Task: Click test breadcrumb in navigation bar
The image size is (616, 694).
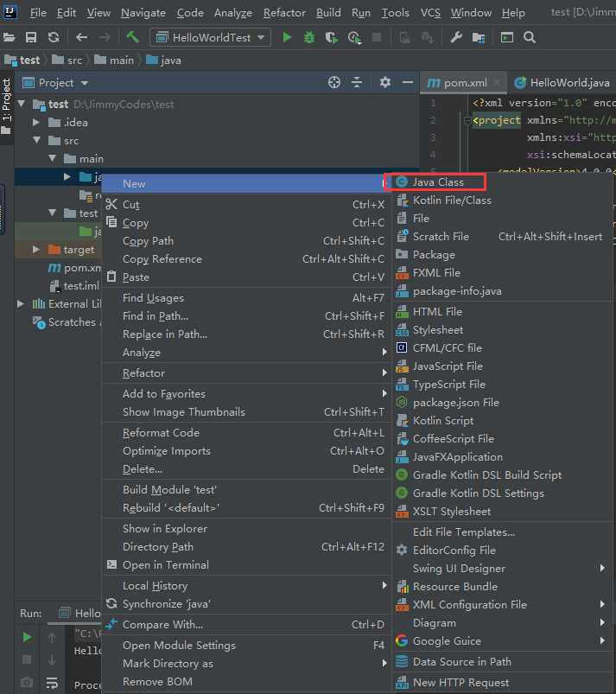Action: click(22, 60)
